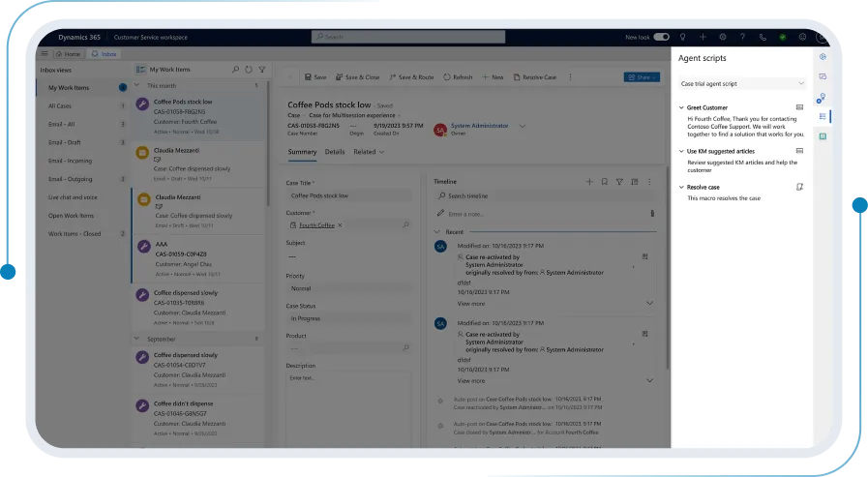Click the Search timeline field

[545, 195]
